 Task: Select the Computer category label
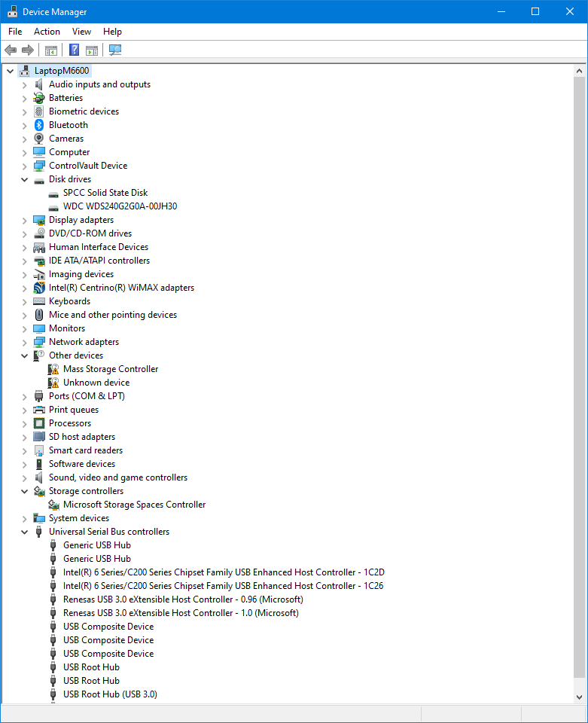[69, 152]
